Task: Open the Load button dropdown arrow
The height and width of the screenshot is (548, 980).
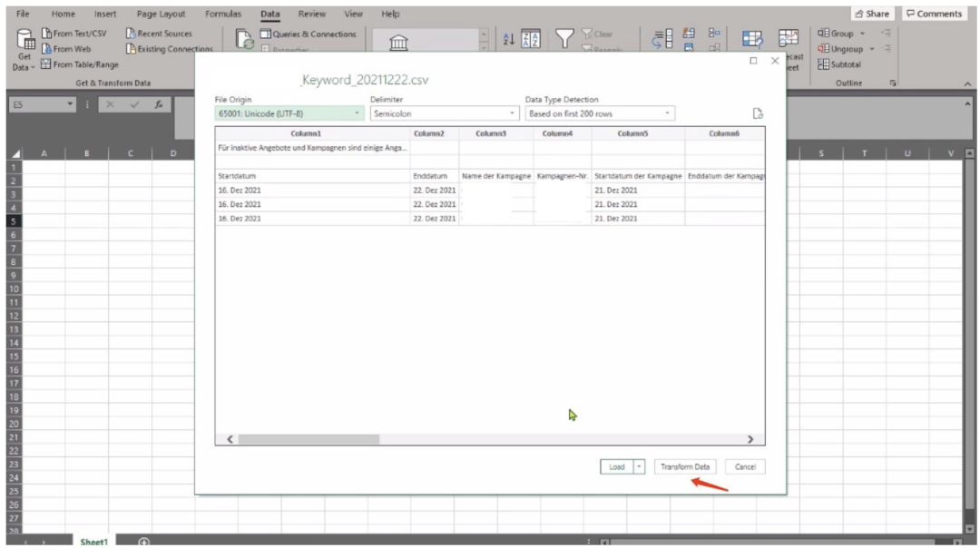Action: [x=639, y=466]
